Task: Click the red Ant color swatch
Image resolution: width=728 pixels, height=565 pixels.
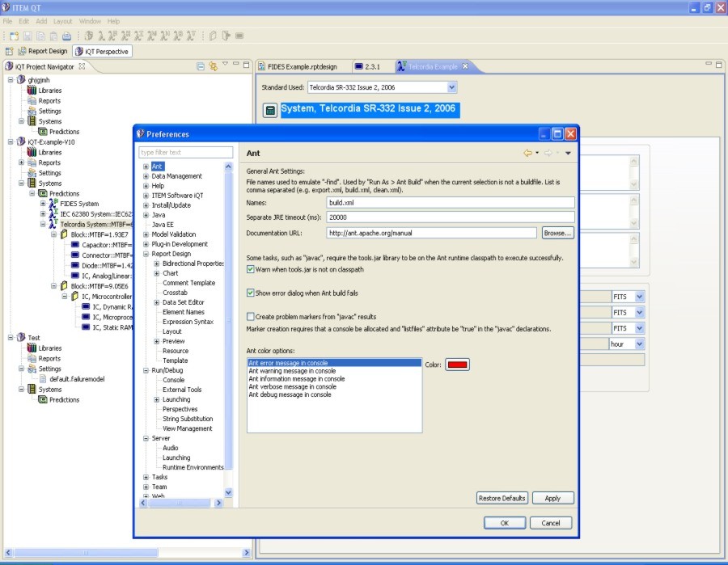Action: pos(458,365)
